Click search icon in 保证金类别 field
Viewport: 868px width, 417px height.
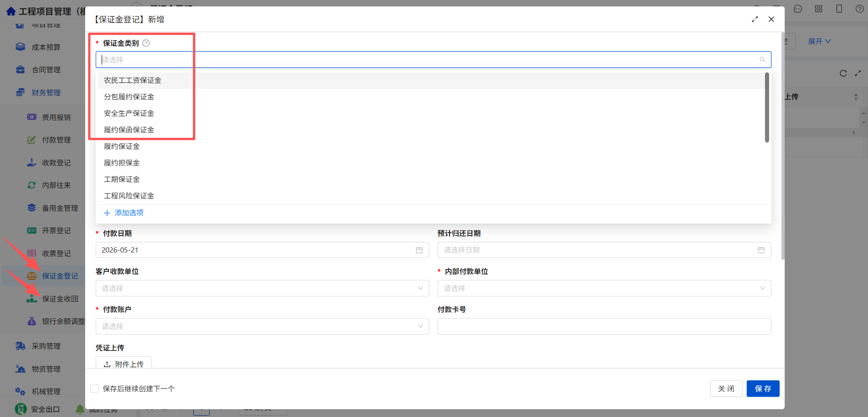point(762,60)
